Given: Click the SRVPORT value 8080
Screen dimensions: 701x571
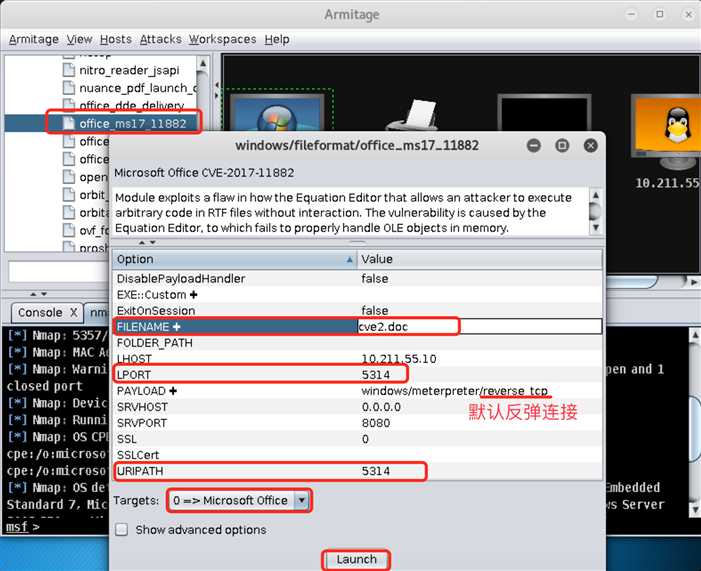Looking at the screenshot, I should 376,423.
